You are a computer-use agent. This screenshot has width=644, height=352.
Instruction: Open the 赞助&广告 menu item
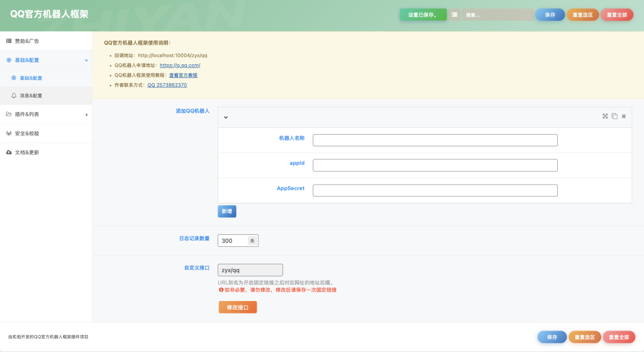pyautogui.click(x=46, y=41)
